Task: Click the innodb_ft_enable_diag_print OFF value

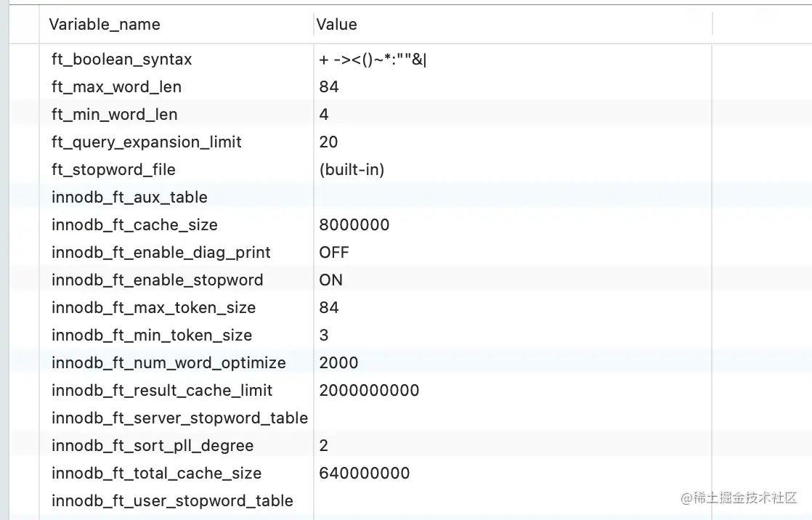Action: (x=335, y=252)
